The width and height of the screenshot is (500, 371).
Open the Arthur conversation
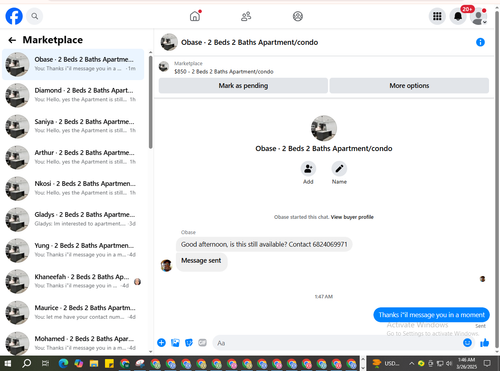73,157
